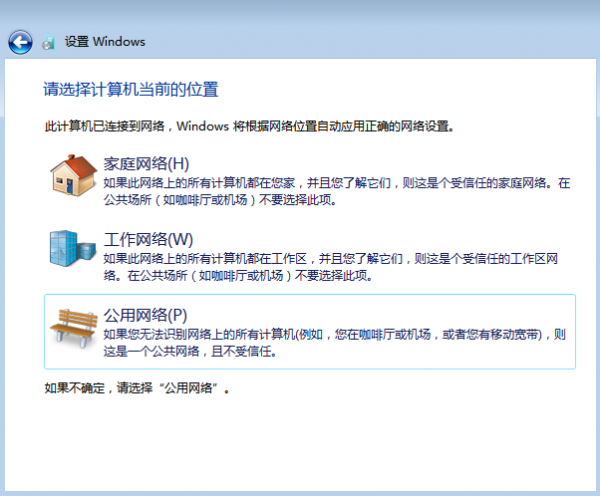The width and height of the screenshot is (600, 496).
Task: Select the office building icon for work network
Action: [72, 248]
